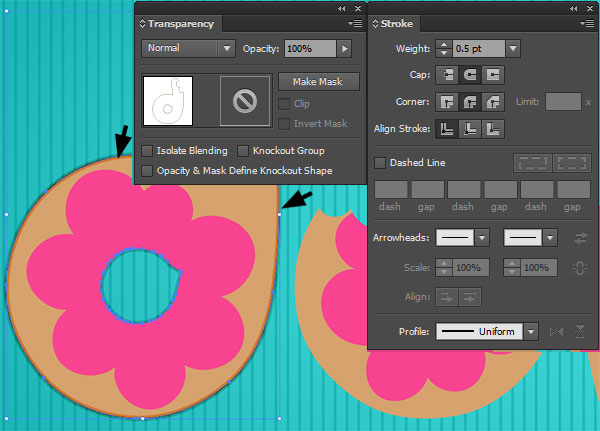Screen dimensions: 600x431
Task: Select preserve exact dash and gap lengths
Action: (x=533, y=163)
